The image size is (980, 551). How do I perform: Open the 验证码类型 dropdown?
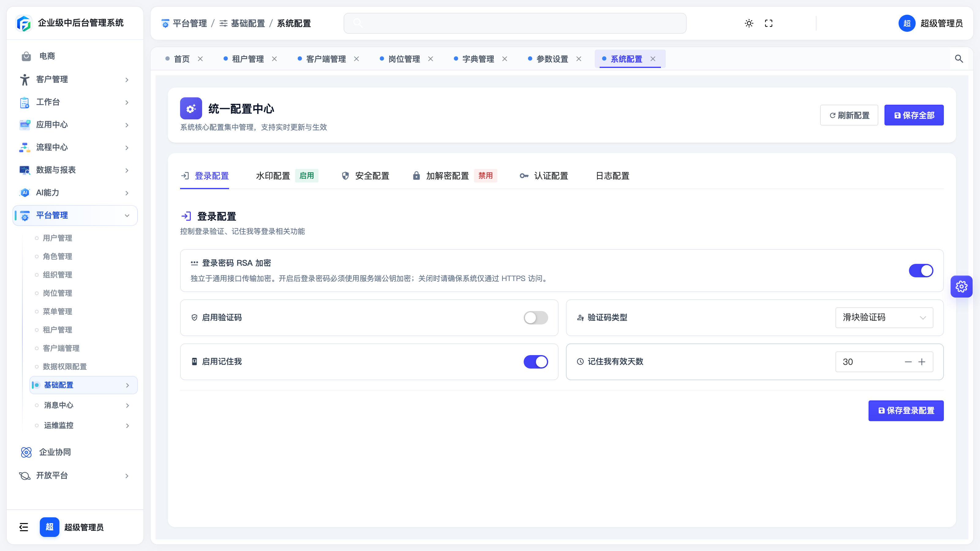coord(884,317)
